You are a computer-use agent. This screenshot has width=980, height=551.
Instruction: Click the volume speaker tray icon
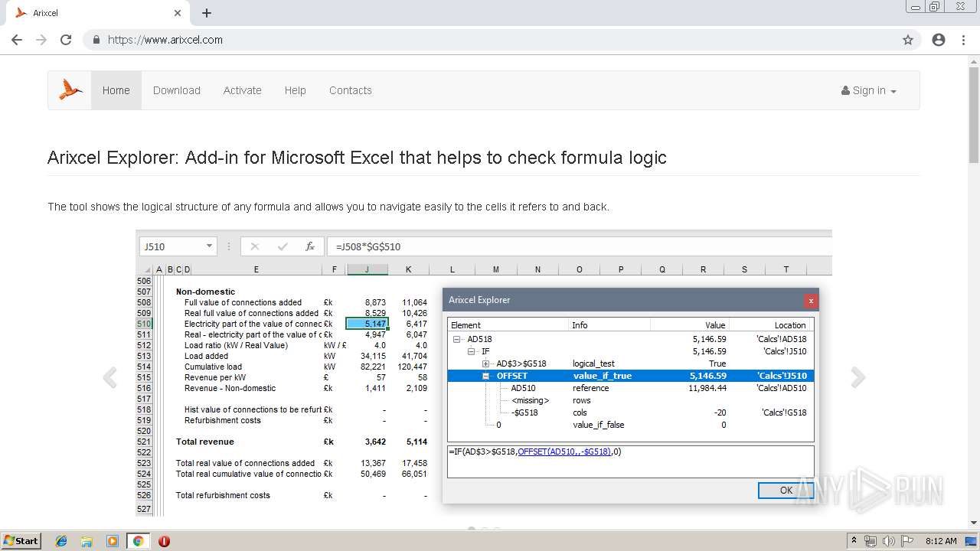tap(889, 541)
